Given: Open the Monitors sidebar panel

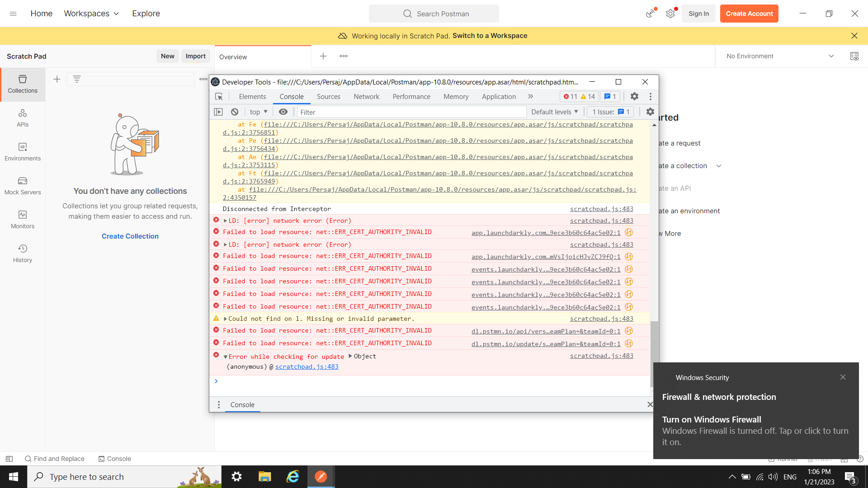Looking at the screenshot, I should (x=22, y=219).
